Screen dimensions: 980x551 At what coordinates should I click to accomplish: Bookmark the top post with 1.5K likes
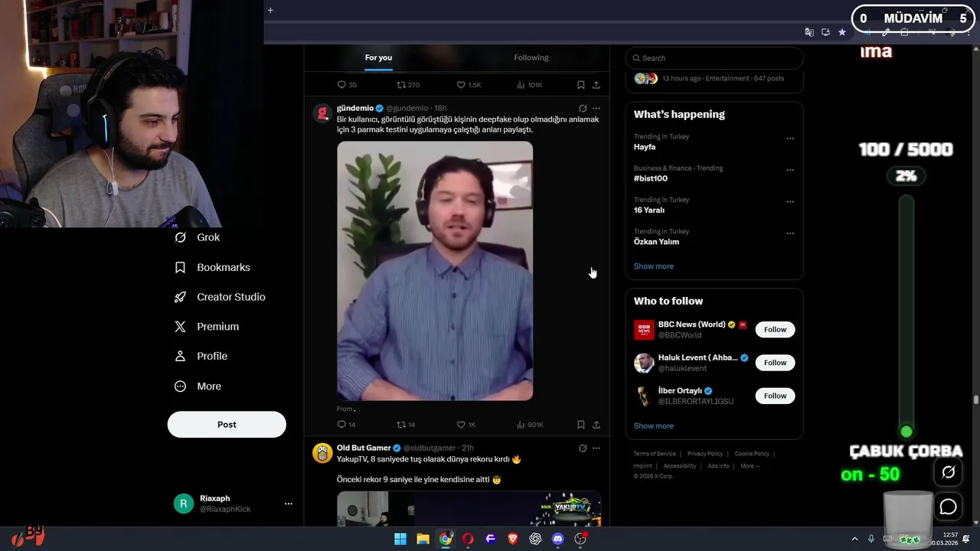tap(581, 85)
